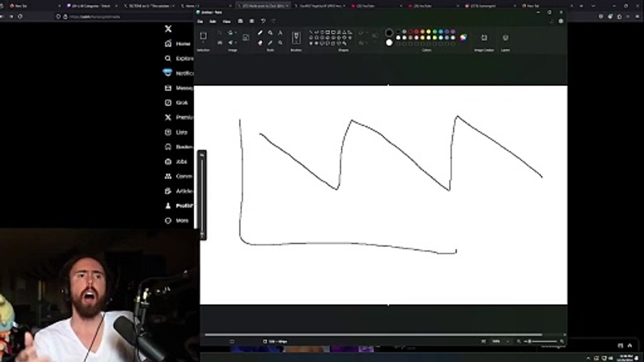Go to Home in X sidebar

click(178, 44)
